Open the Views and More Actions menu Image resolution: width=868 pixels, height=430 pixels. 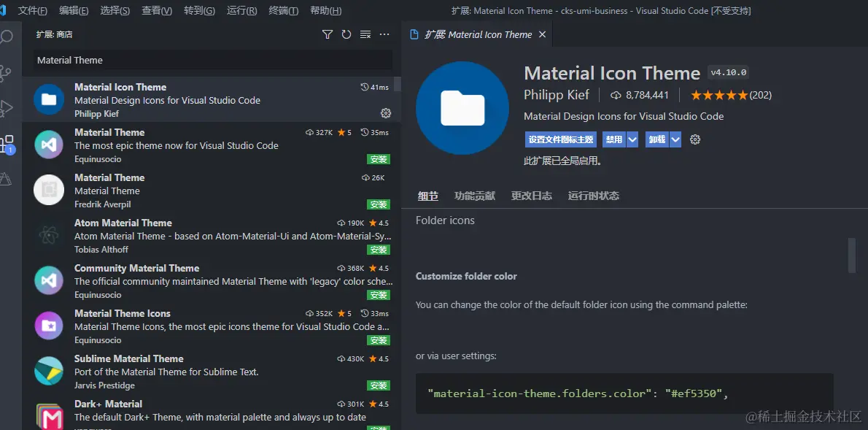pyautogui.click(x=384, y=34)
